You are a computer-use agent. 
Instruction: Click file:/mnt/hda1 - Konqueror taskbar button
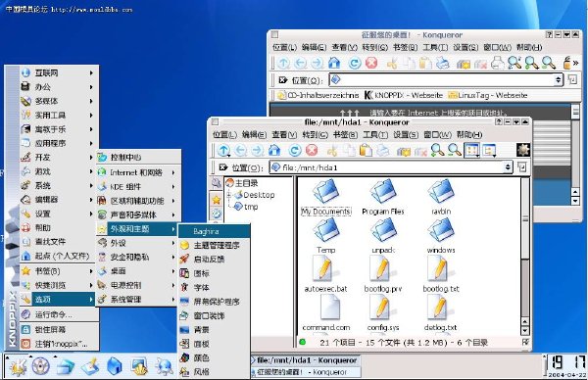click(x=307, y=360)
